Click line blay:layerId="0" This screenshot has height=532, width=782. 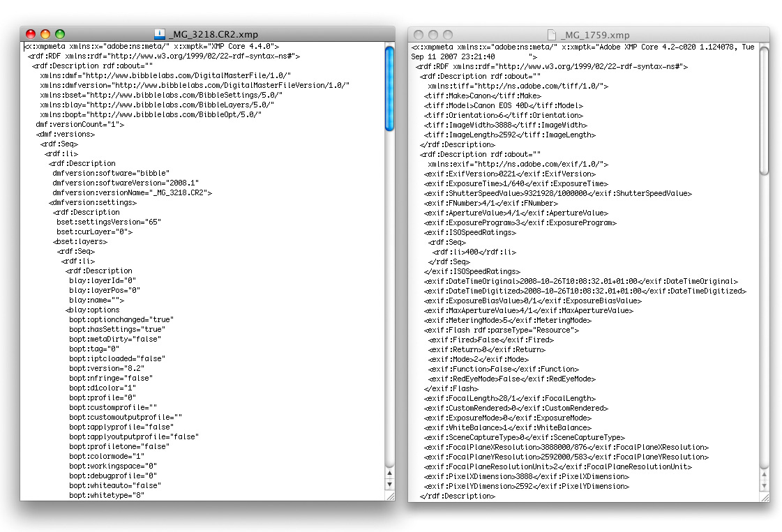coord(103,281)
